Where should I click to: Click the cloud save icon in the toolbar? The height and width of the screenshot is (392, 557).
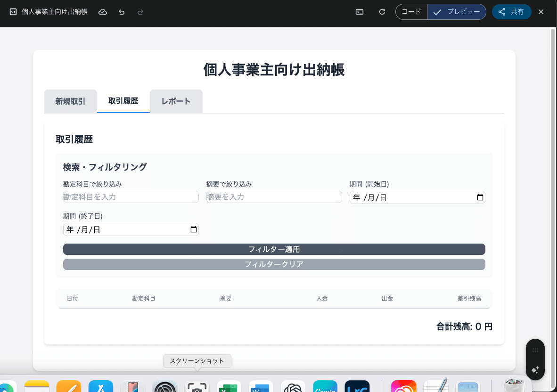pos(103,12)
